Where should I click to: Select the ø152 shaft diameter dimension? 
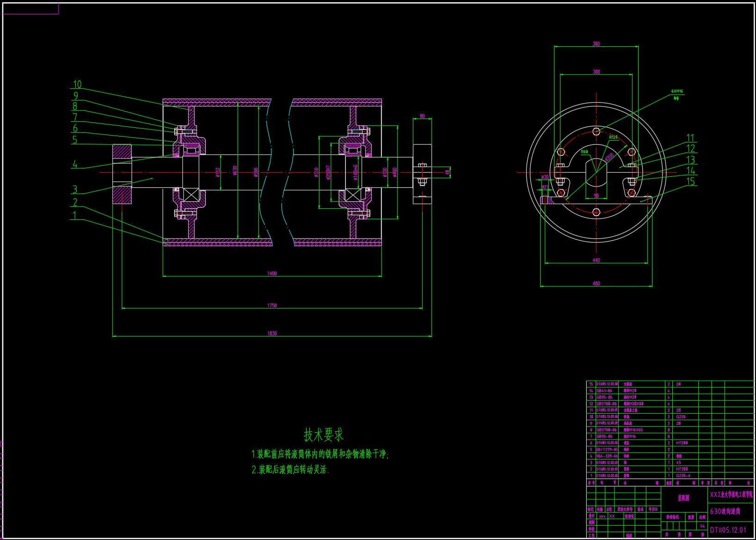click(218, 172)
